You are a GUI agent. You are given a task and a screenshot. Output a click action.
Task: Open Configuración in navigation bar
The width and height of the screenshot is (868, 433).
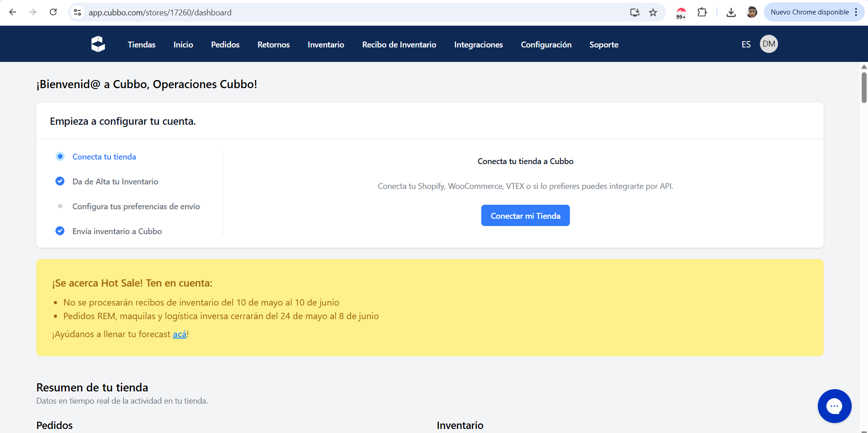[x=546, y=44]
